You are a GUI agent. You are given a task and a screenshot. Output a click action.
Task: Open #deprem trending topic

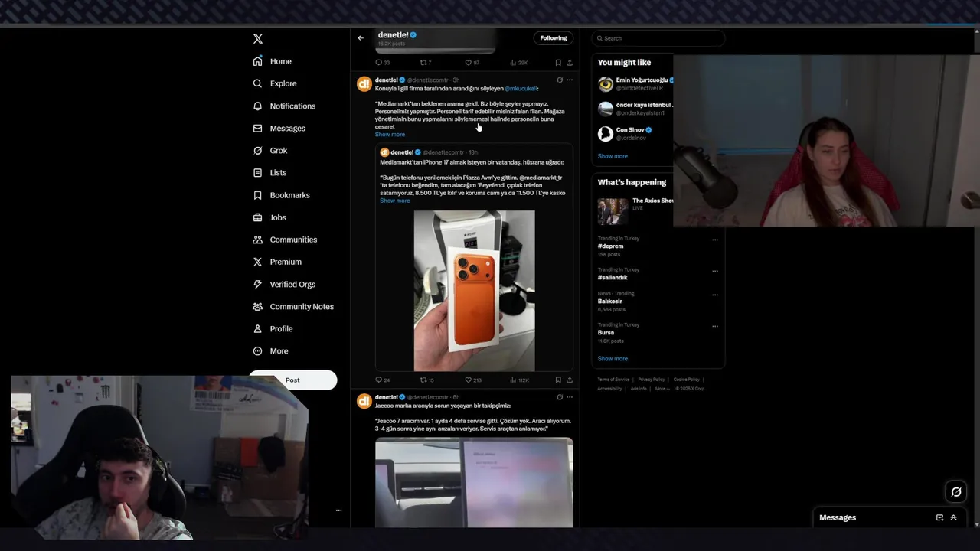[x=611, y=246]
